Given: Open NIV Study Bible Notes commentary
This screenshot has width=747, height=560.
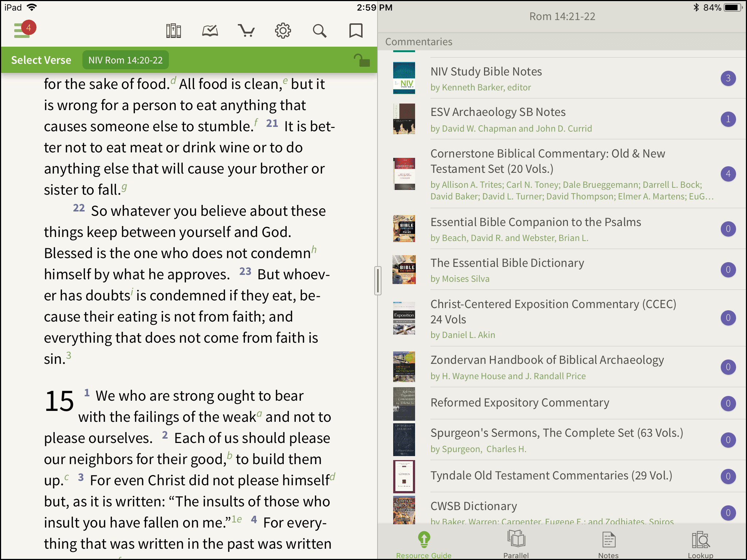Looking at the screenshot, I should 562,78.
